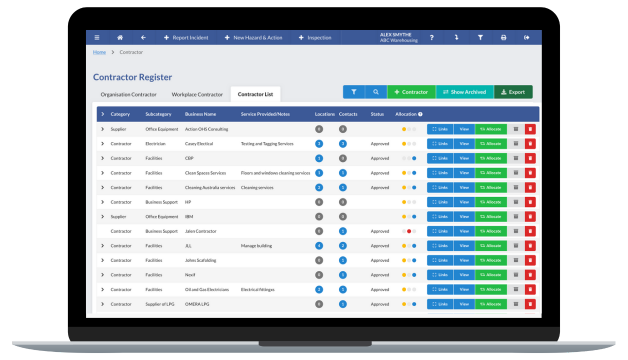Click Contacts count badge for Johns Scaffolding
This screenshot has width=628, height=360.
tap(342, 260)
